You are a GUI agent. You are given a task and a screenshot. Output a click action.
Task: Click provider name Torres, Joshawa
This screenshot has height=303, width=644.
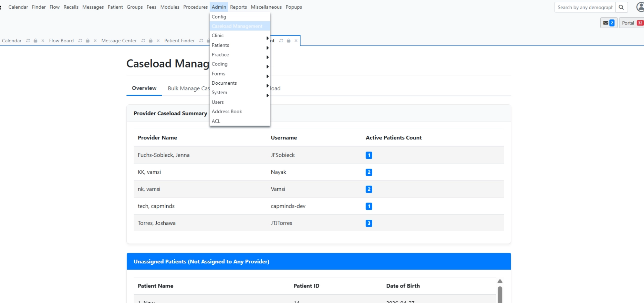pos(157,223)
